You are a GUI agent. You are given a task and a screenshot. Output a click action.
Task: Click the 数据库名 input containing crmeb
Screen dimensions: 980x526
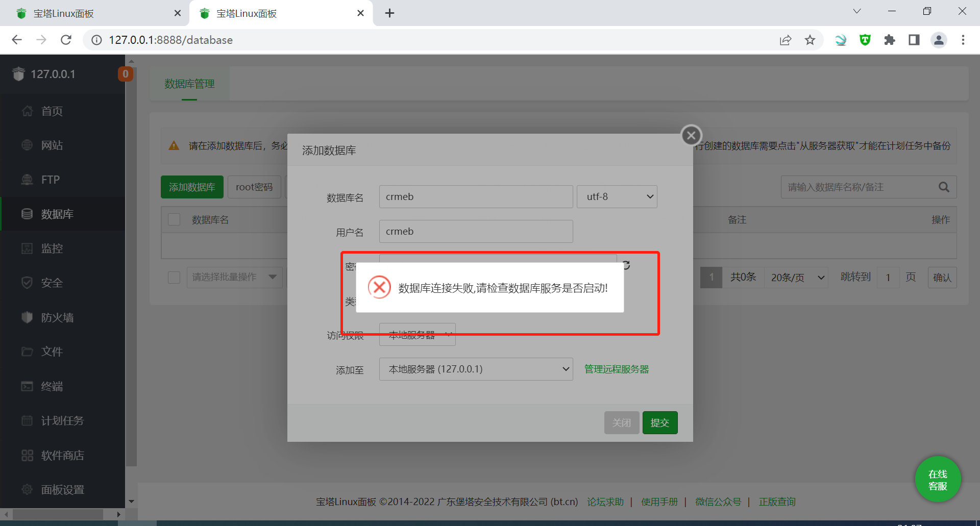tap(476, 196)
